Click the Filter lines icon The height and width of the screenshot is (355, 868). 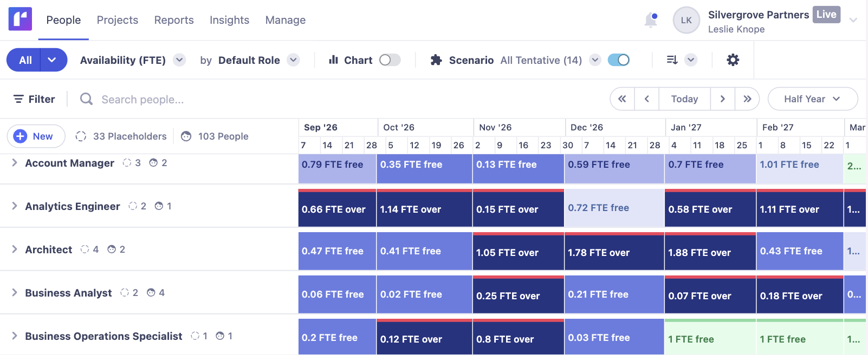18,99
